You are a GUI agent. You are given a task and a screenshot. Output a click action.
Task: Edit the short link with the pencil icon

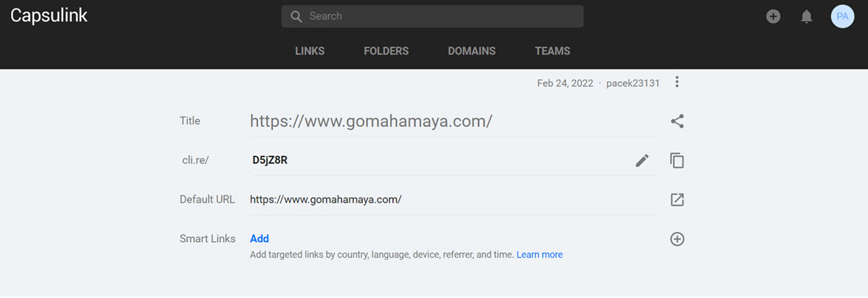(x=642, y=160)
